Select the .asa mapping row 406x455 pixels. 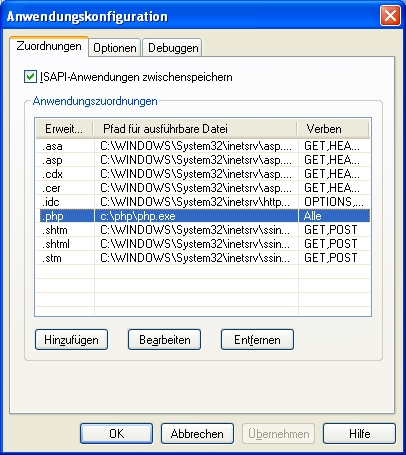[x=203, y=146]
